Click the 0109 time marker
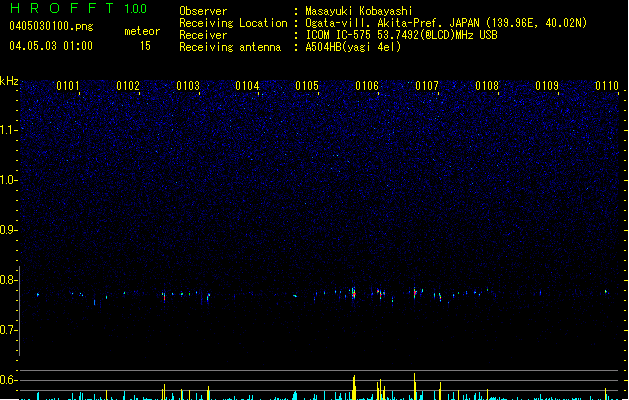 [x=547, y=86]
